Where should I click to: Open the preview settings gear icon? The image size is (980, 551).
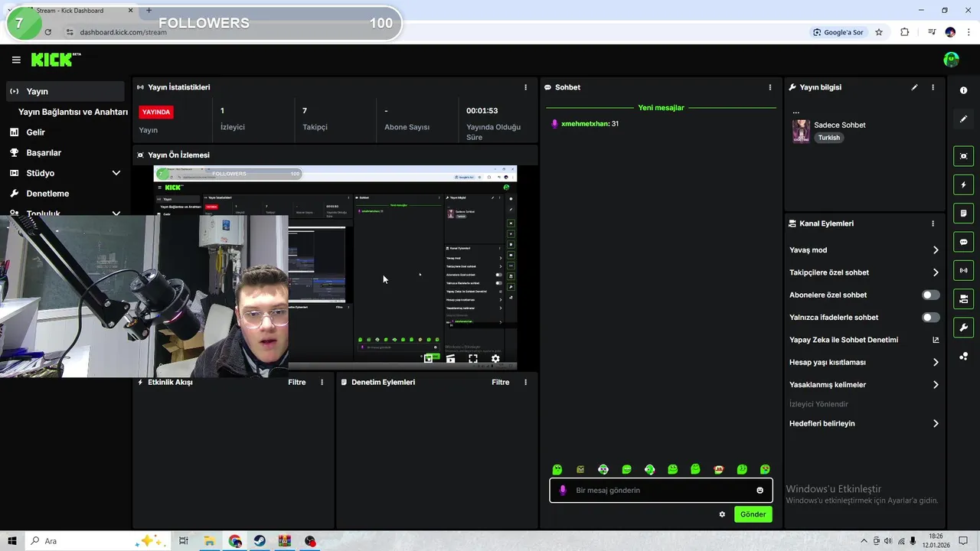point(495,358)
